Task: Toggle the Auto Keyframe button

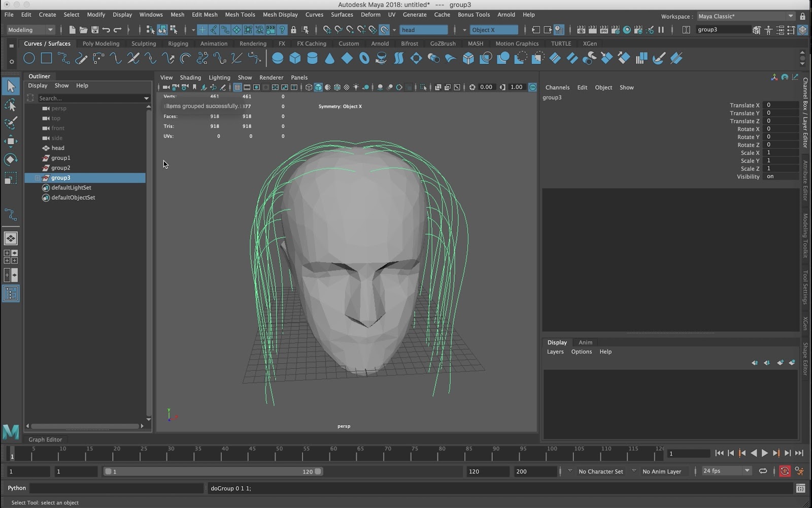Action: click(785, 471)
